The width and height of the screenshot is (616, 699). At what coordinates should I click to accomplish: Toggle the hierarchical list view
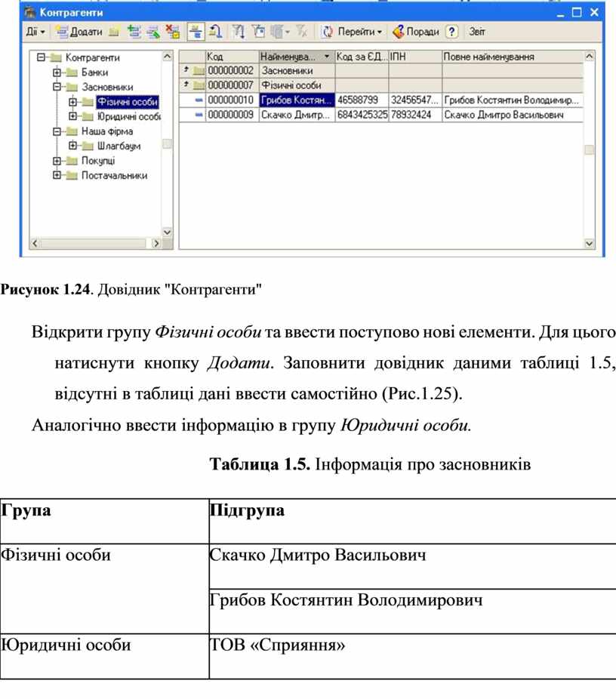click(x=196, y=32)
